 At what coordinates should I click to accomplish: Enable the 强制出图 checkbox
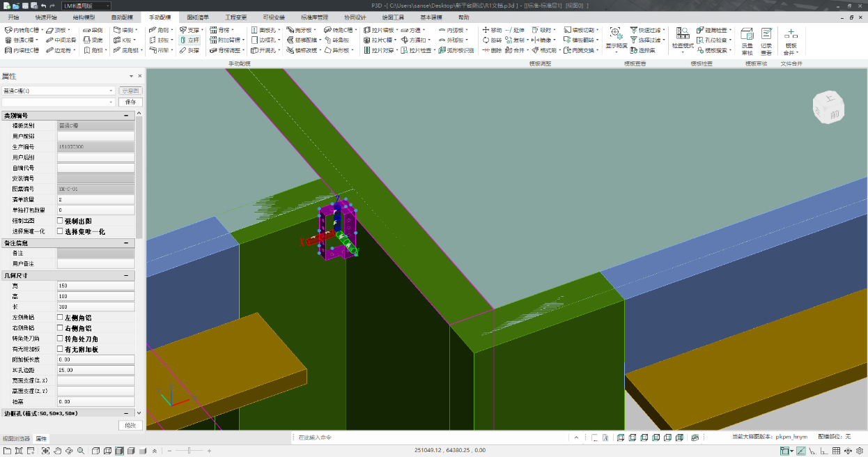(x=60, y=221)
